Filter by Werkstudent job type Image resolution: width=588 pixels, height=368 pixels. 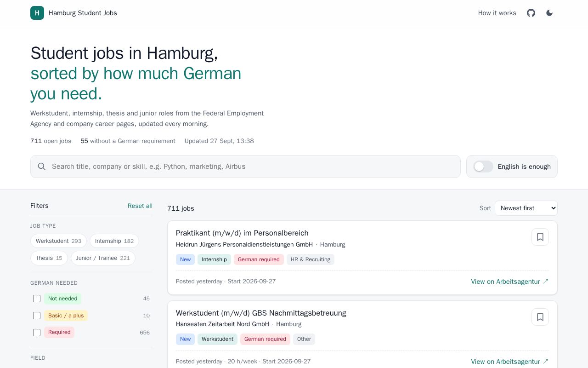(x=58, y=241)
